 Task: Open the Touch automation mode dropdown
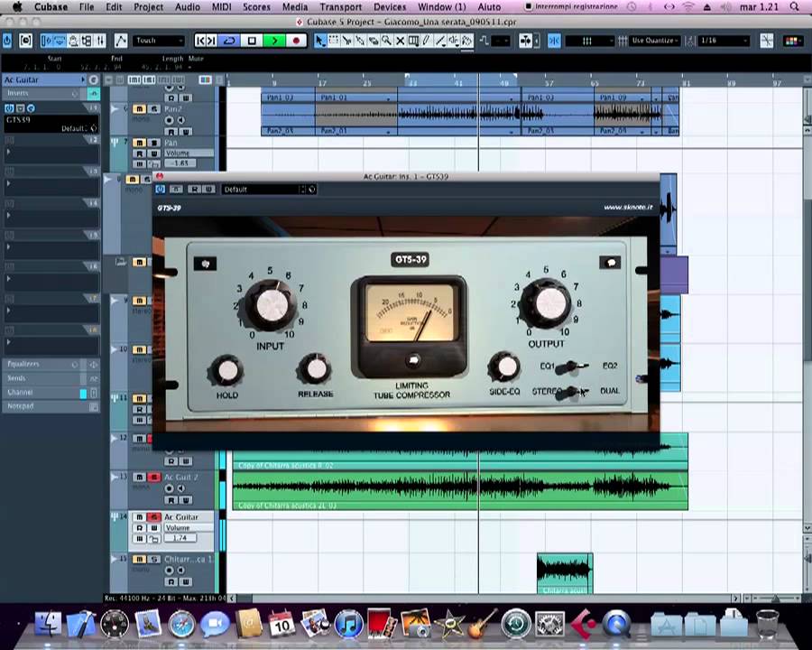pyautogui.click(x=159, y=41)
